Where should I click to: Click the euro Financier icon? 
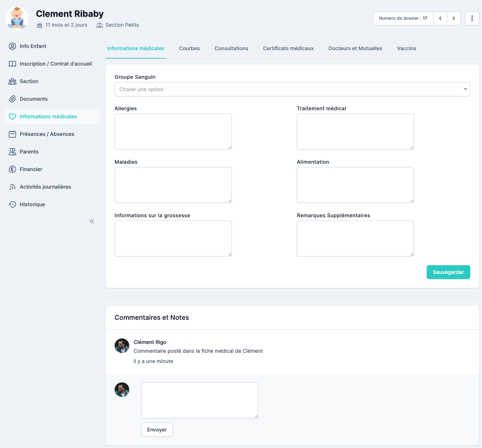pyautogui.click(x=12, y=169)
